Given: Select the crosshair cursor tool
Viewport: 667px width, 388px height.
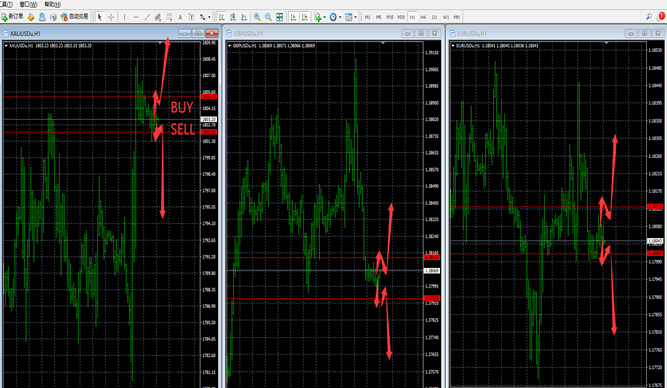Looking at the screenshot, I should [111, 17].
